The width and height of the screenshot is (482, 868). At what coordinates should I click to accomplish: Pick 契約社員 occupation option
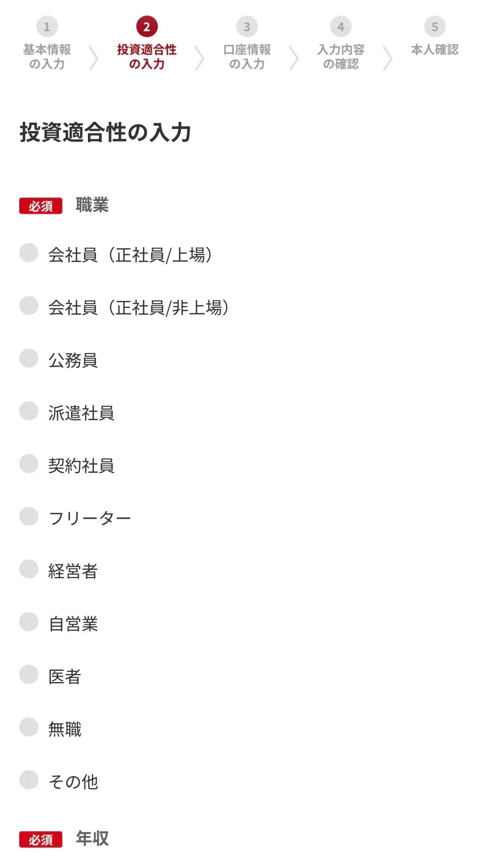(x=29, y=464)
